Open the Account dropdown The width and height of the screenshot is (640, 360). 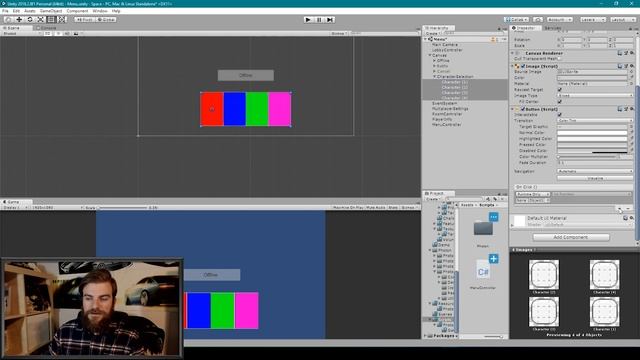click(x=560, y=20)
